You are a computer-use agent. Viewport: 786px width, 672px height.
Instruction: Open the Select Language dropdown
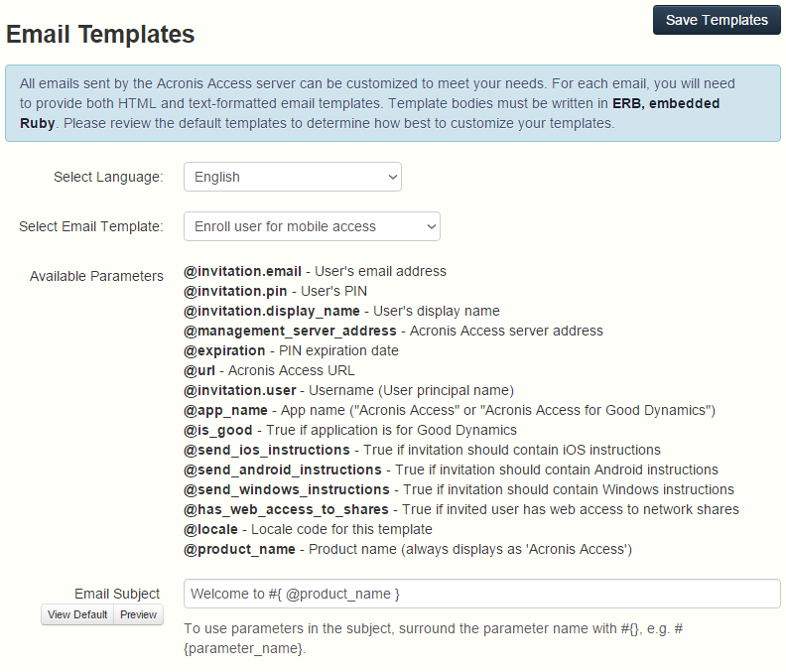pyautogui.click(x=293, y=177)
